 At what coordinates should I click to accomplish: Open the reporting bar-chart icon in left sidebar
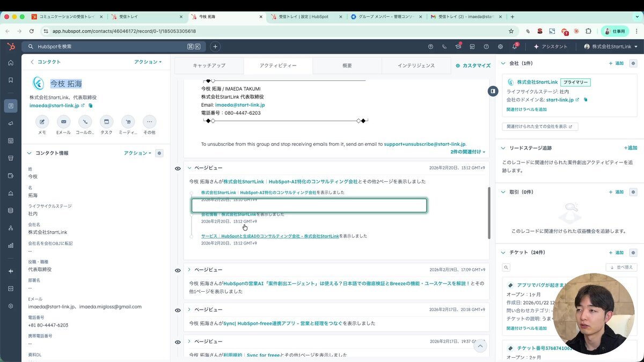coord(10,246)
